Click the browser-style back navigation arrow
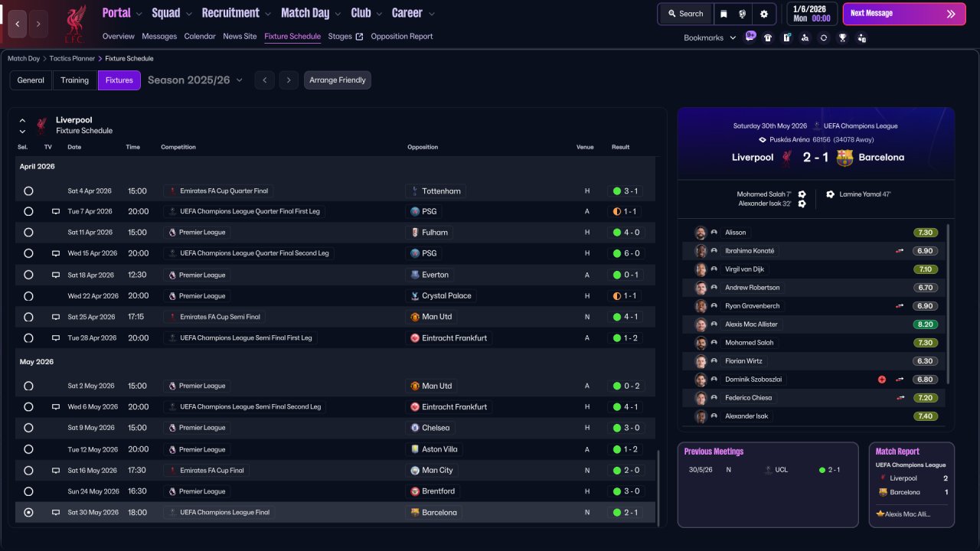The image size is (980, 551). [x=18, y=24]
